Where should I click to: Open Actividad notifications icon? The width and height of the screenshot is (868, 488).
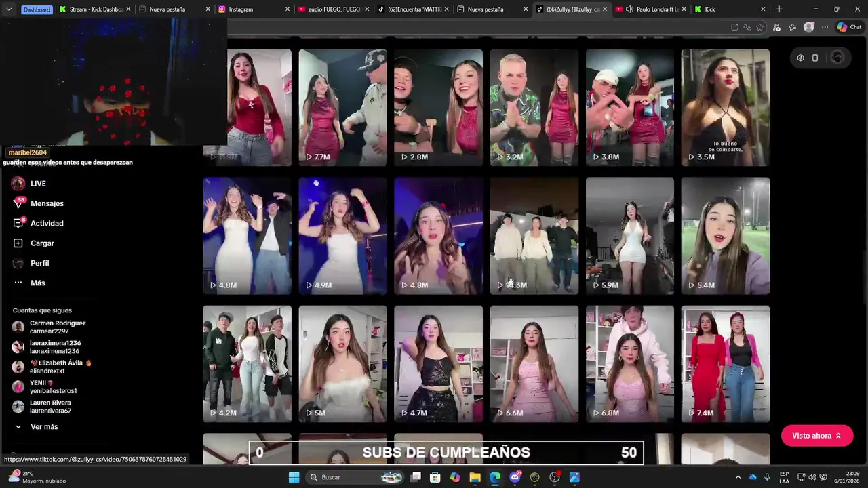coord(18,223)
